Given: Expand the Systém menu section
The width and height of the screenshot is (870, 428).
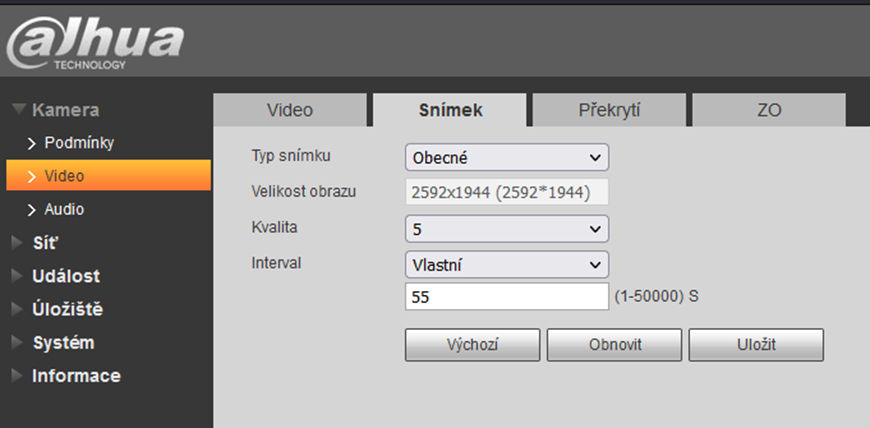Looking at the screenshot, I should tap(63, 343).
